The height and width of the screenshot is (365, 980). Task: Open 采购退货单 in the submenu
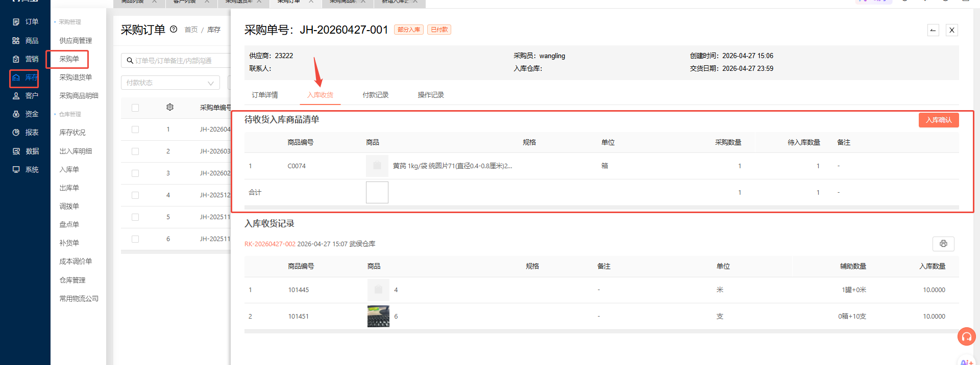76,77
